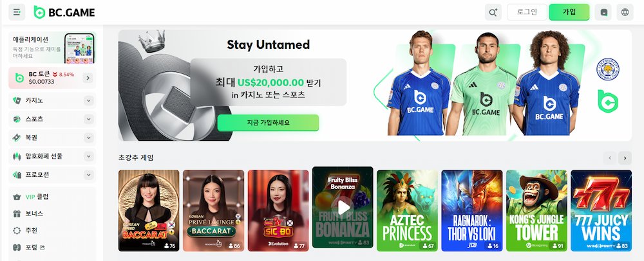
Task: Open the Aztec Princess game thumbnail
Action: tap(408, 211)
